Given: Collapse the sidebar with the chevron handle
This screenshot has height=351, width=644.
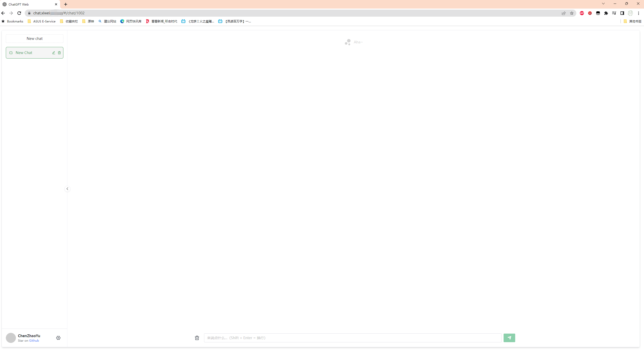Looking at the screenshot, I should click(x=67, y=189).
